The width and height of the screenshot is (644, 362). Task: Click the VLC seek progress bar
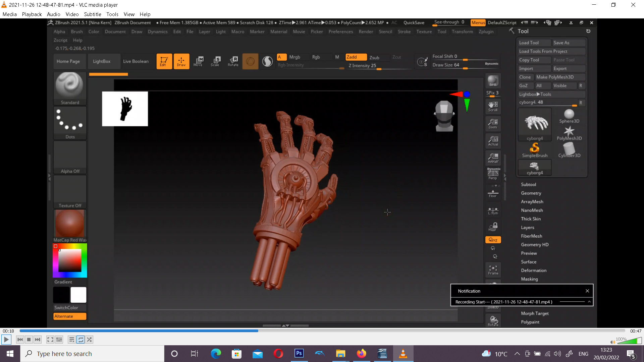[x=322, y=331]
